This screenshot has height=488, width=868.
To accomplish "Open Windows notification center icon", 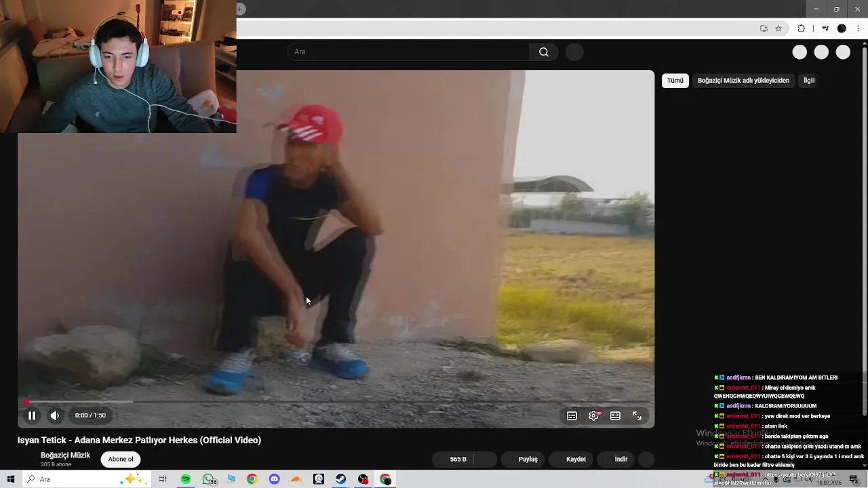I will click(x=854, y=479).
